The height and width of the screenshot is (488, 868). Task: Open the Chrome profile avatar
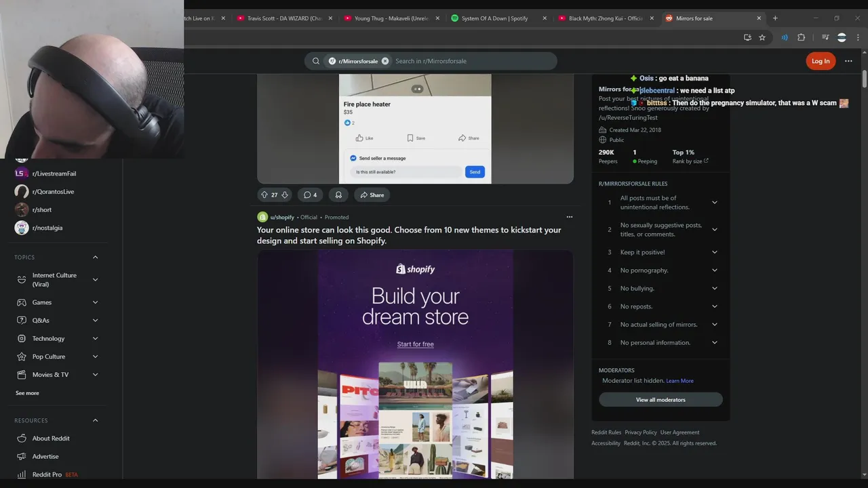point(842,37)
